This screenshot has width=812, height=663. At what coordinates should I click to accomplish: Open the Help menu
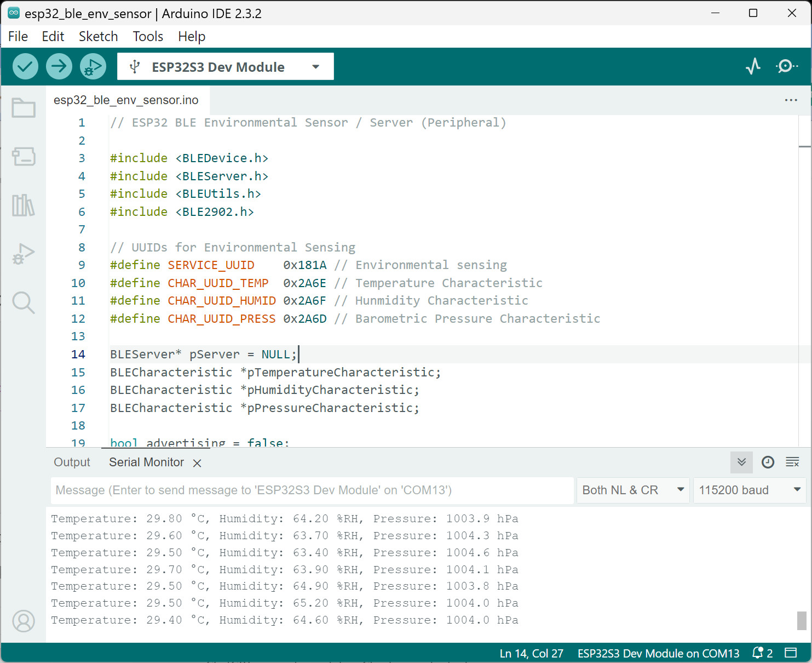click(x=192, y=37)
